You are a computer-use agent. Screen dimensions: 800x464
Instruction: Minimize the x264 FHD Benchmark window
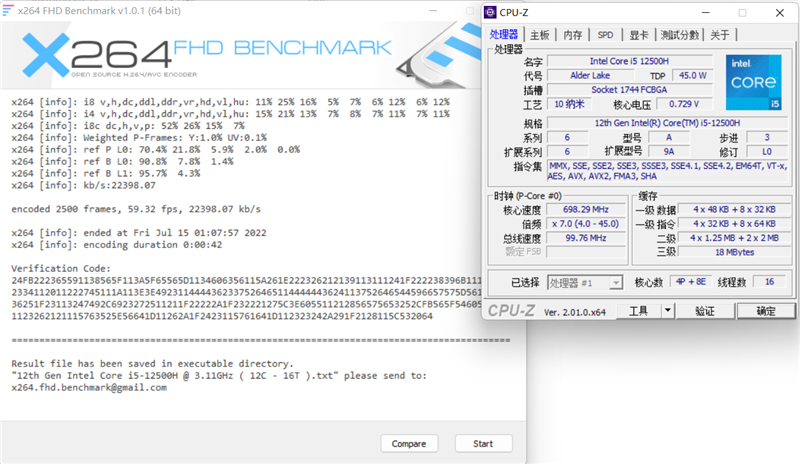point(433,11)
